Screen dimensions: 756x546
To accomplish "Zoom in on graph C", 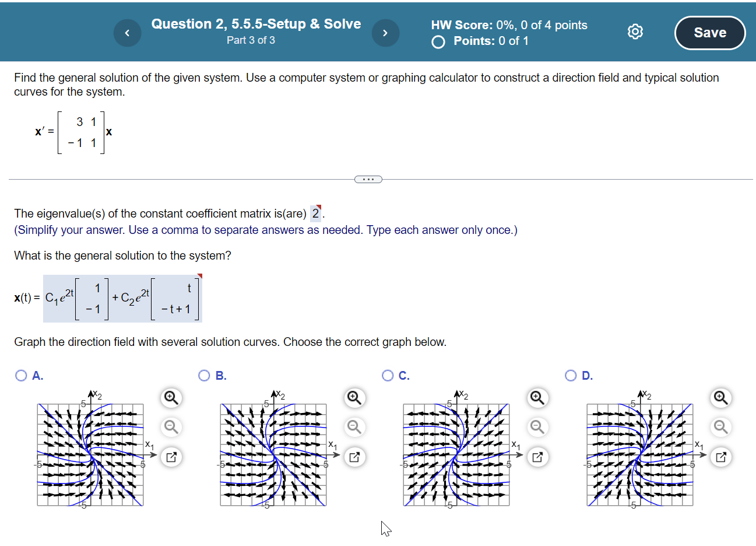I will point(537,398).
